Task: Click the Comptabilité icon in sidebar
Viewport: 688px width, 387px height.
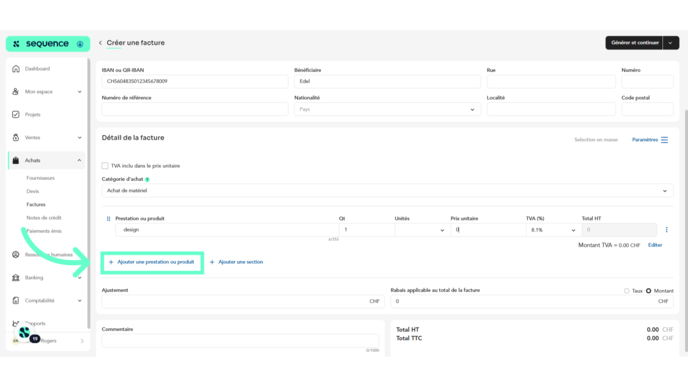Action: click(16, 301)
